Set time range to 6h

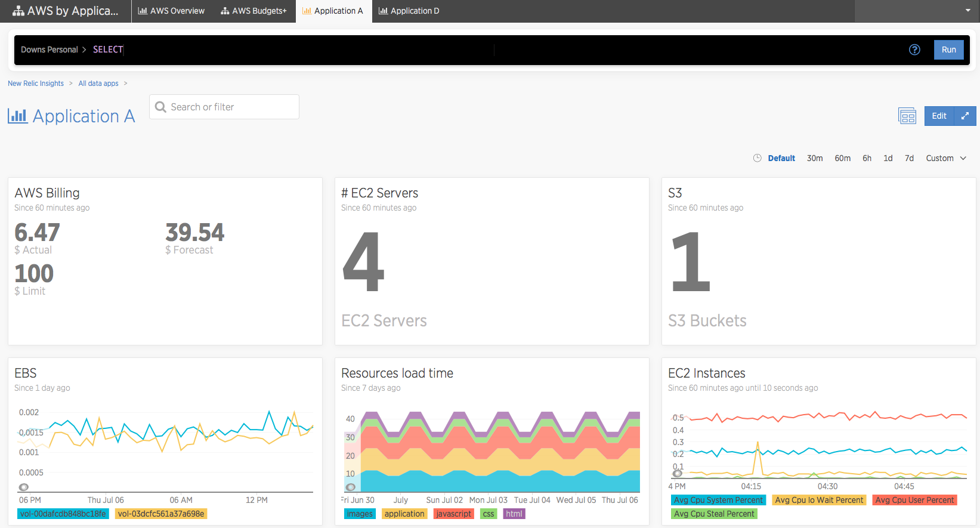click(x=867, y=158)
